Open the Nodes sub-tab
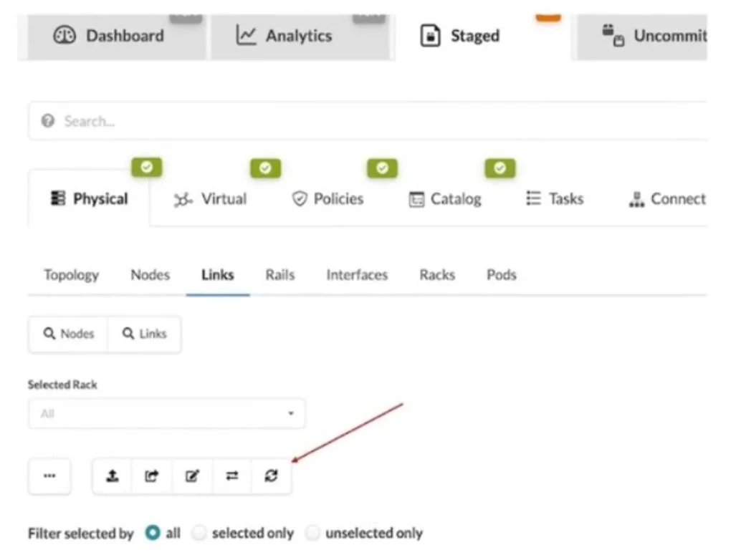This screenshot has height=560, width=736. tap(150, 275)
